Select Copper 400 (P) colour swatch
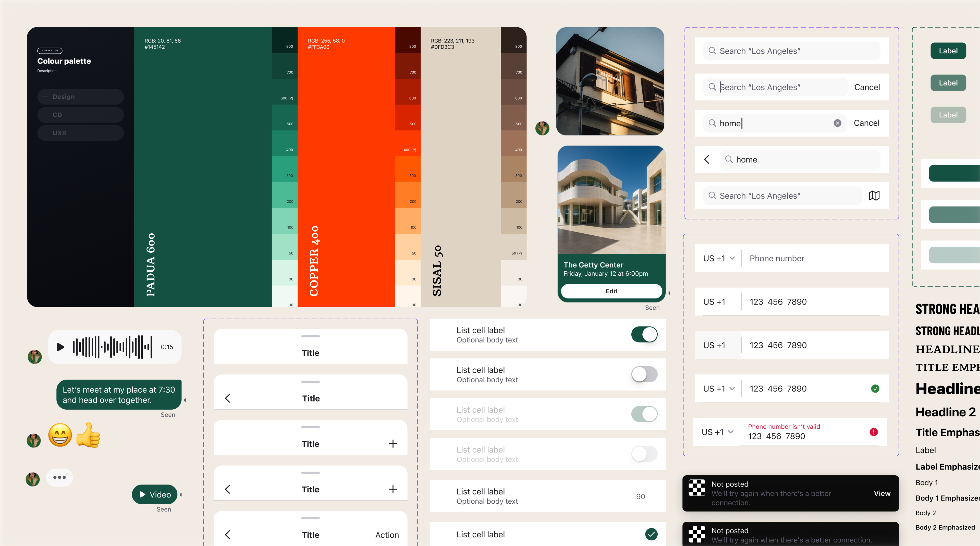This screenshot has width=980, height=546. point(408,143)
